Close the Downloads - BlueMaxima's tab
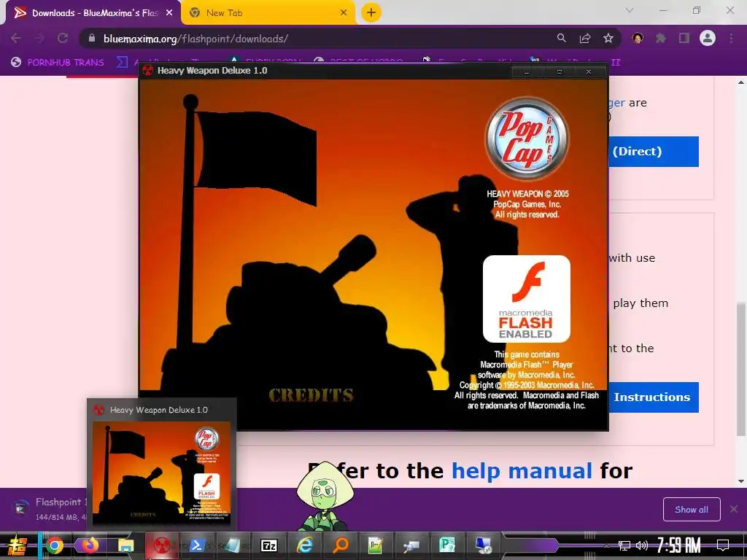 click(169, 13)
